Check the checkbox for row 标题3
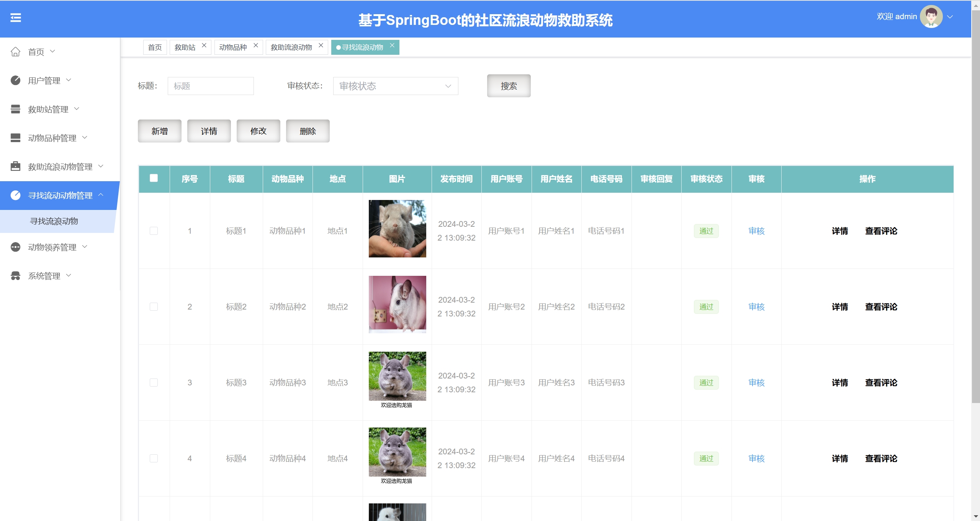The height and width of the screenshot is (521, 980). [x=154, y=382]
